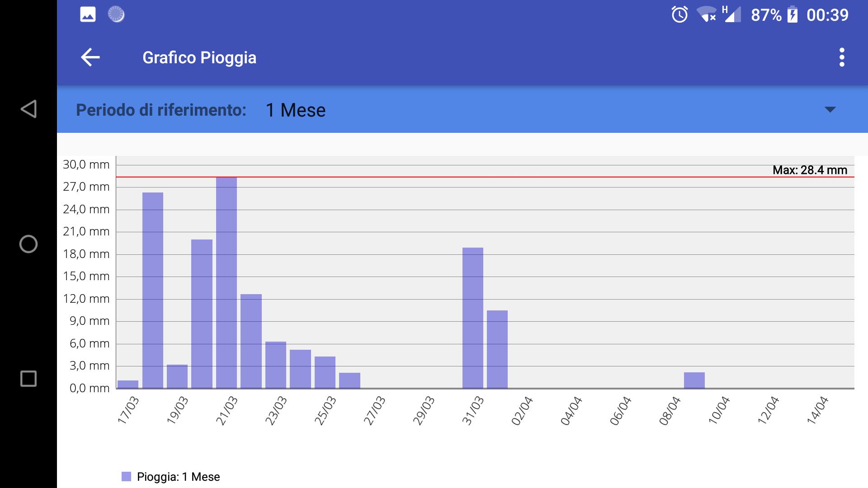The height and width of the screenshot is (488, 868).
Task: Select the lone April rain bar near 08/04
Action: point(694,380)
